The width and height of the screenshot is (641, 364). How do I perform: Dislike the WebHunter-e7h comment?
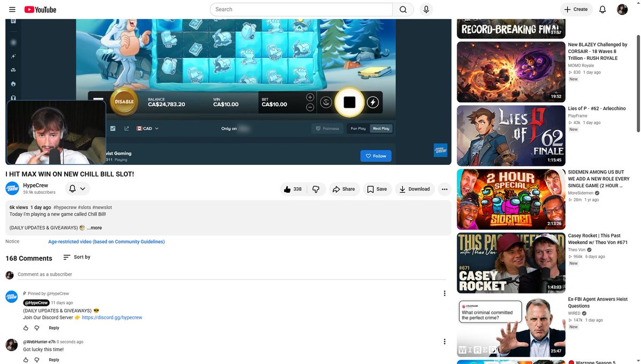click(x=37, y=360)
